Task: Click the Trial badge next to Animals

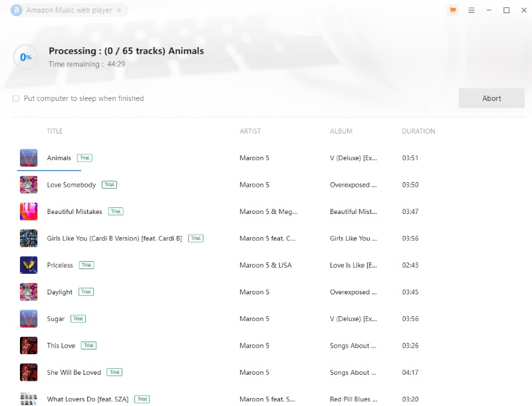Action: coord(85,158)
